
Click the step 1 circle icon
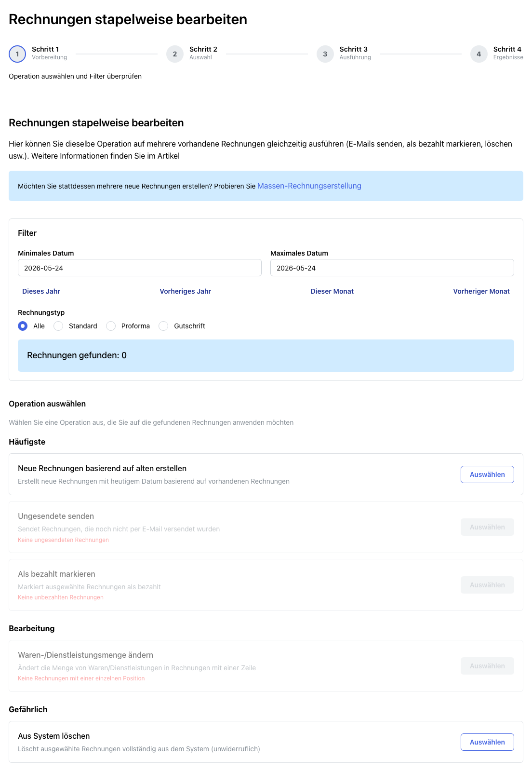click(17, 54)
